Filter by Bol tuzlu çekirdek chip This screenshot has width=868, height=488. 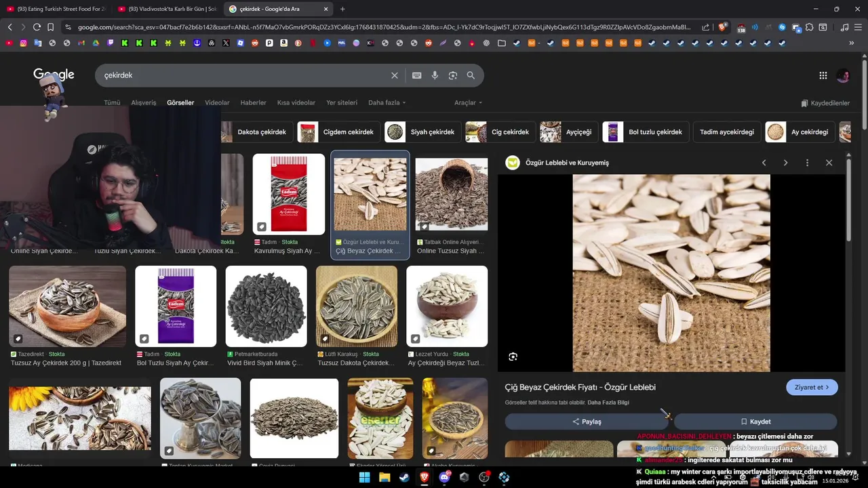pyautogui.click(x=646, y=132)
